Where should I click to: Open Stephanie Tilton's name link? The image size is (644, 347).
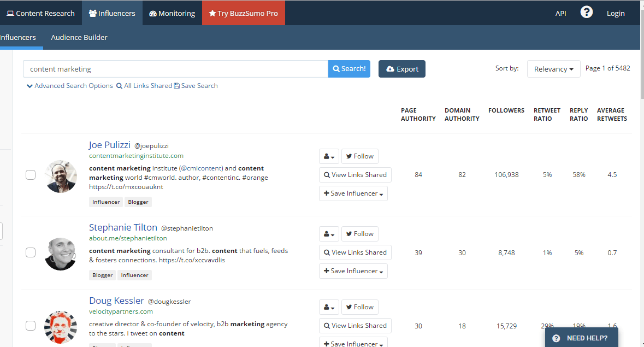tap(123, 227)
